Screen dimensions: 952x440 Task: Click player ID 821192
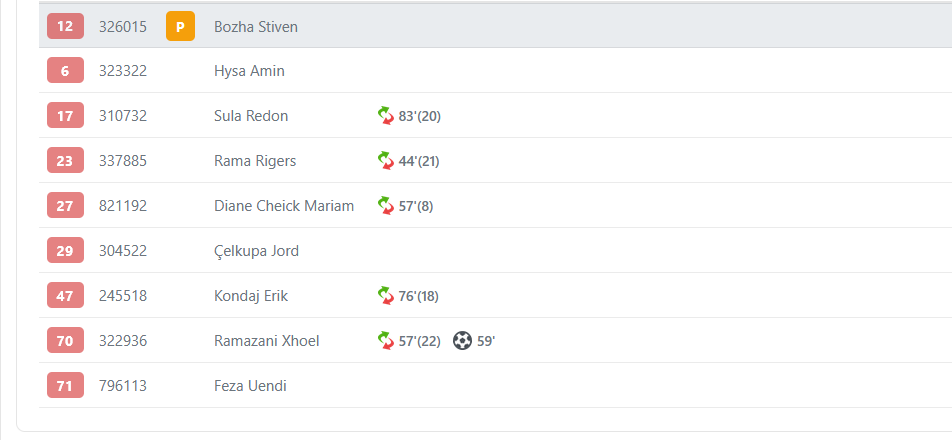pos(123,206)
